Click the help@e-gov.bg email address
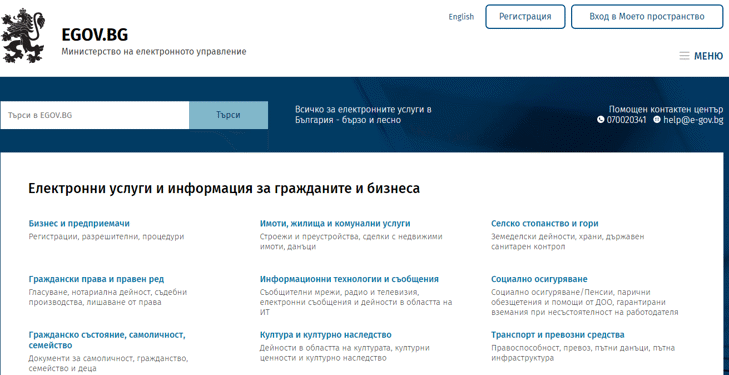 [693, 120]
